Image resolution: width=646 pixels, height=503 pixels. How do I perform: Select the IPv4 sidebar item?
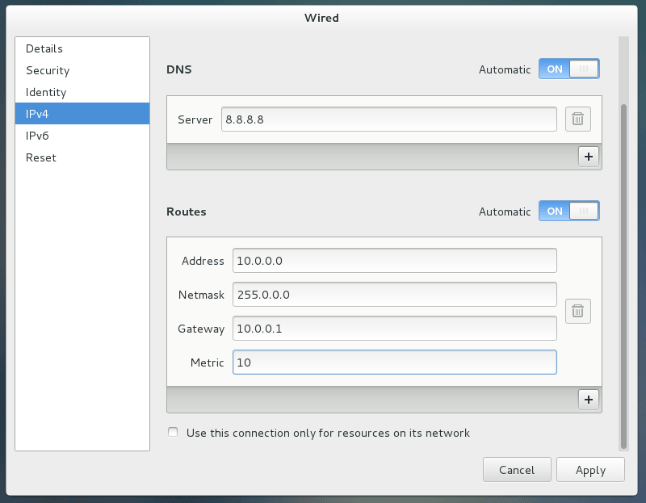pos(82,114)
